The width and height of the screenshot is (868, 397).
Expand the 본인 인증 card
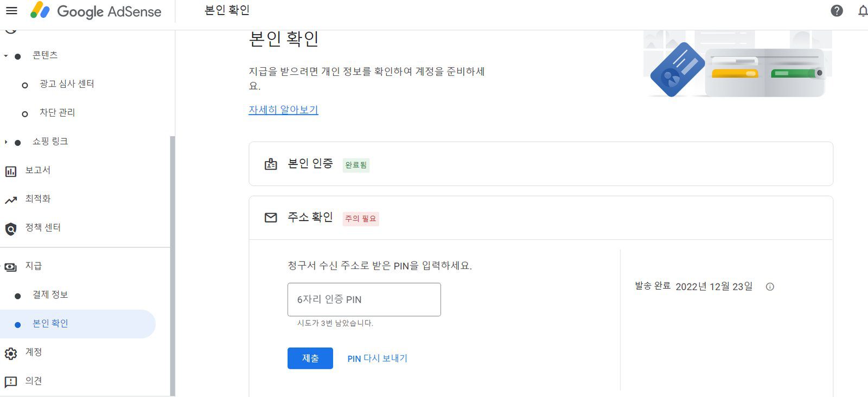(x=540, y=164)
